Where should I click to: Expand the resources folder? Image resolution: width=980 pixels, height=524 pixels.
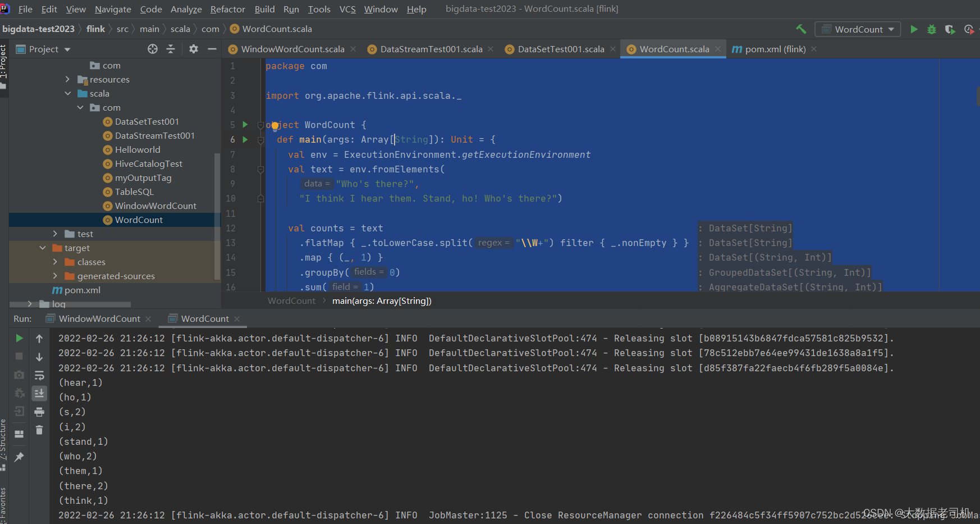68,79
